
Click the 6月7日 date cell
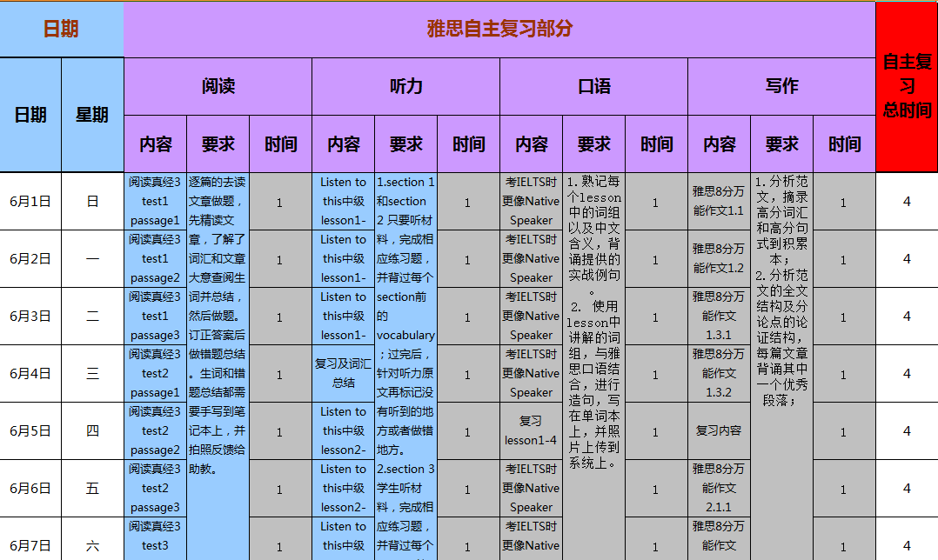[x=30, y=539]
